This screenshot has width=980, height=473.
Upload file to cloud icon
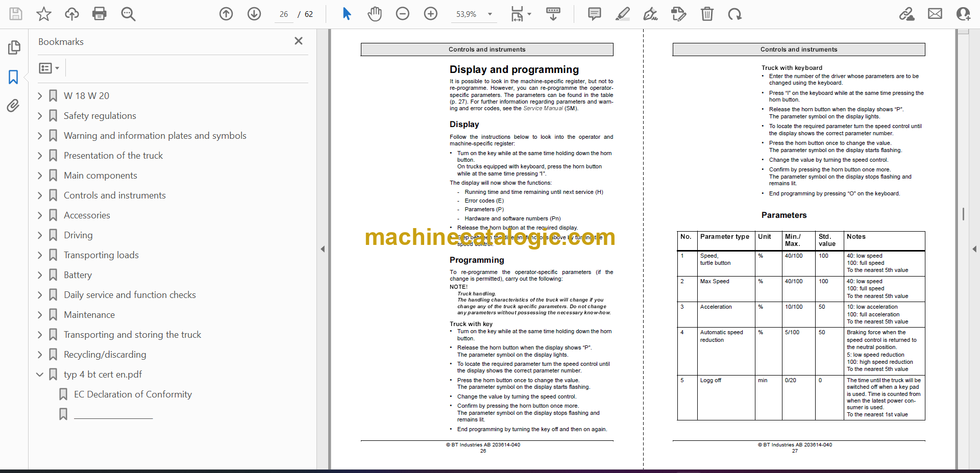pos(71,14)
